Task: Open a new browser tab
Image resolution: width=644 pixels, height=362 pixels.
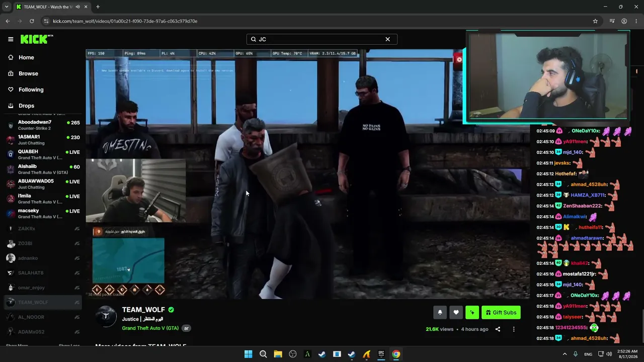Action: [98, 7]
